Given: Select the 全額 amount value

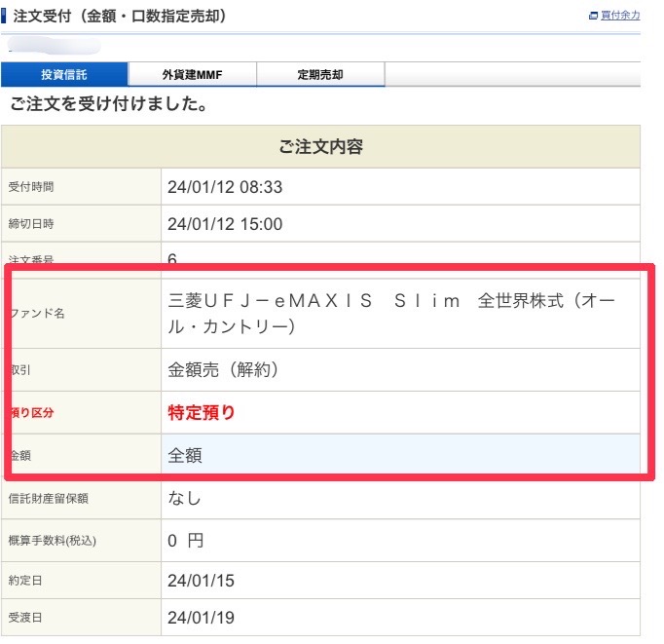Looking at the screenshot, I should [185, 455].
